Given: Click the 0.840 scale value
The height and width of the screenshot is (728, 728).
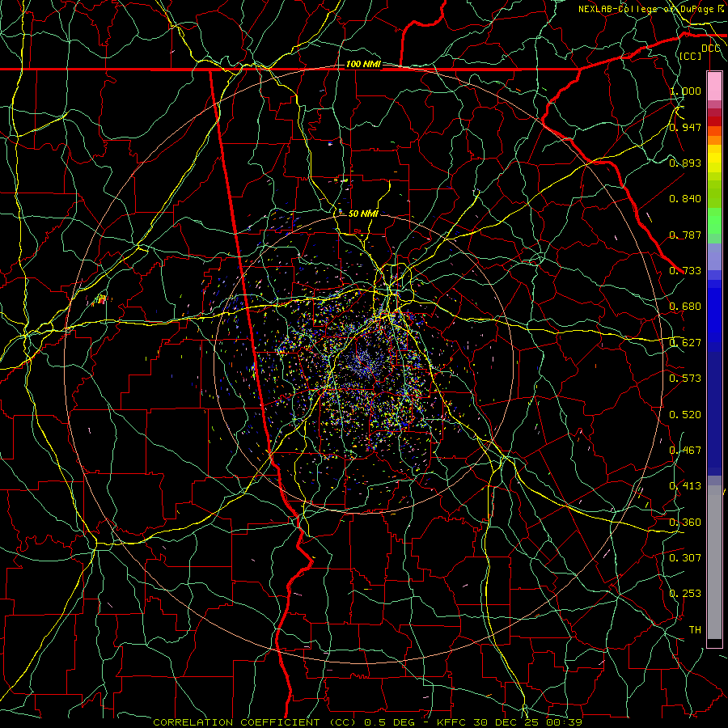Looking at the screenshot, I should click(685, 199).
